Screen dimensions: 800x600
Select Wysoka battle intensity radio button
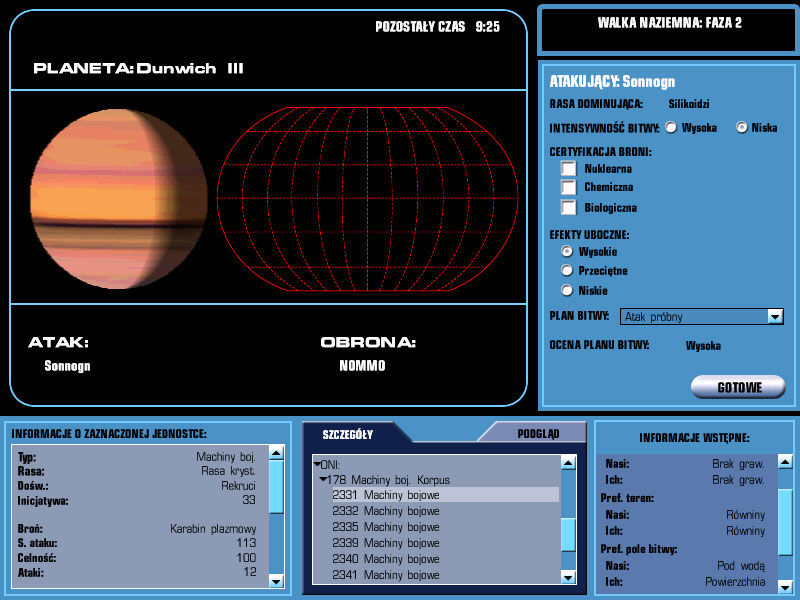pos(671,128)
